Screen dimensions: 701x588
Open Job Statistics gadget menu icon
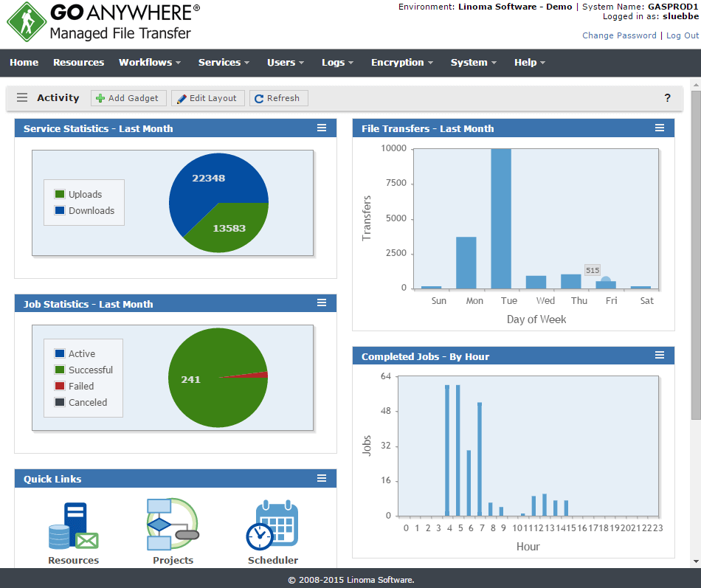(x=322, y=303)
